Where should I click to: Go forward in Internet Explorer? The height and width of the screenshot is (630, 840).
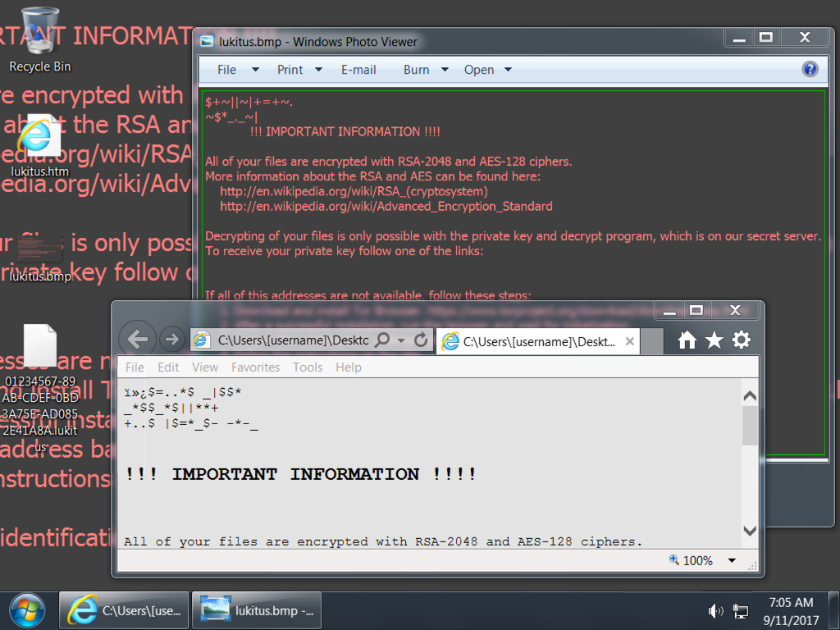tap(172, 339)
